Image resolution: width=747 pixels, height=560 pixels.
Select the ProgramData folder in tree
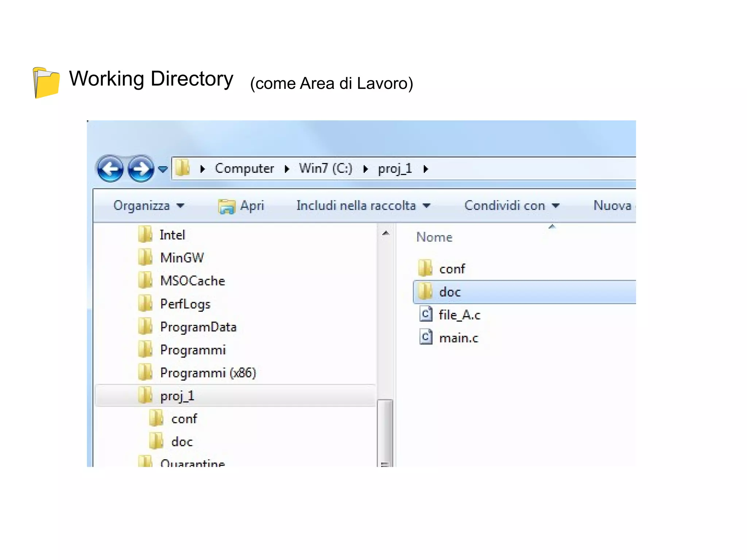coord(198,327)
